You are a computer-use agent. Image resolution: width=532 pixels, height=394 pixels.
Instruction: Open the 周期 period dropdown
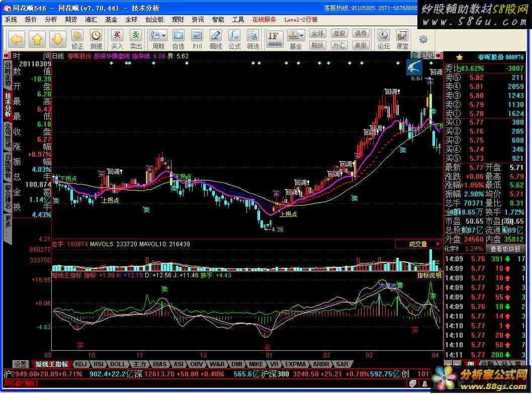coord(158,39)
